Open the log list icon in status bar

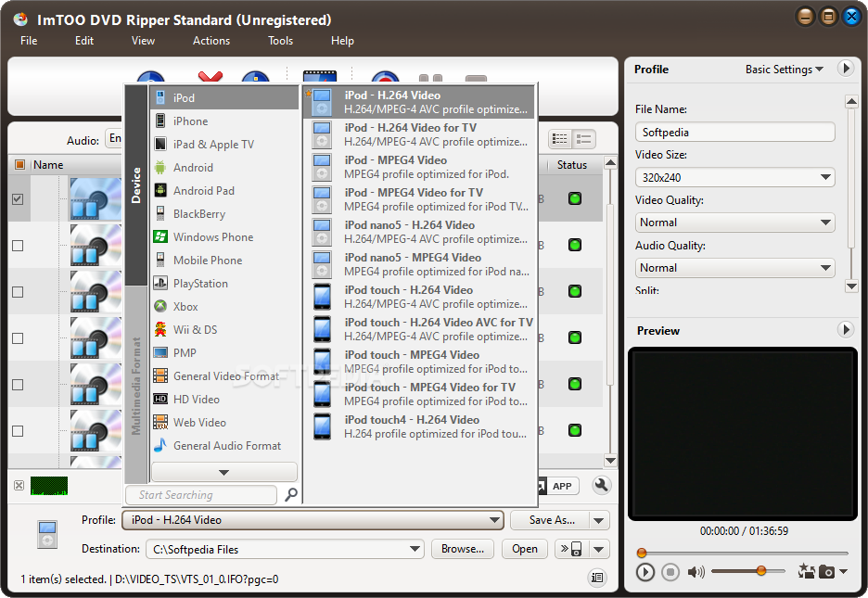tap(597, 578)
